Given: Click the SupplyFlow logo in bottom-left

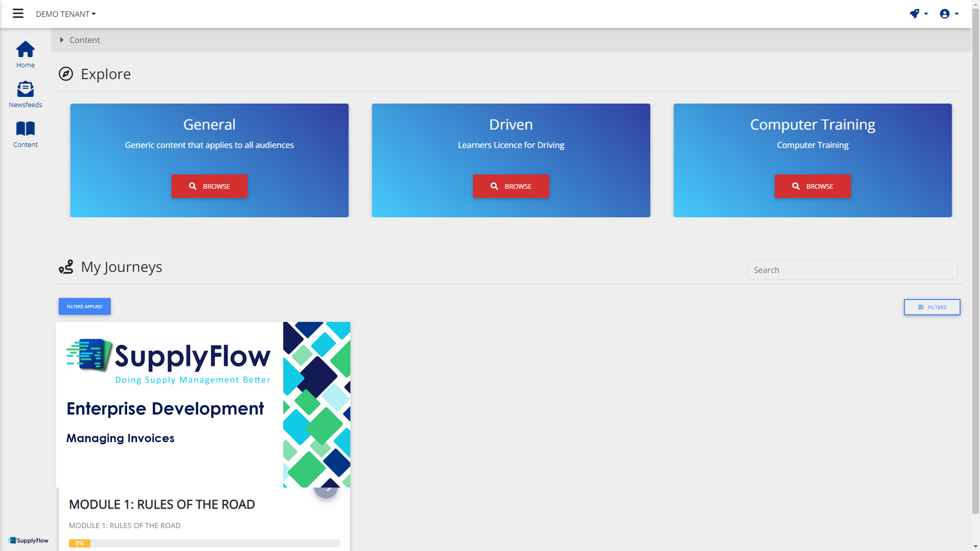Looking at the screenshot, I should pos(28,540).
